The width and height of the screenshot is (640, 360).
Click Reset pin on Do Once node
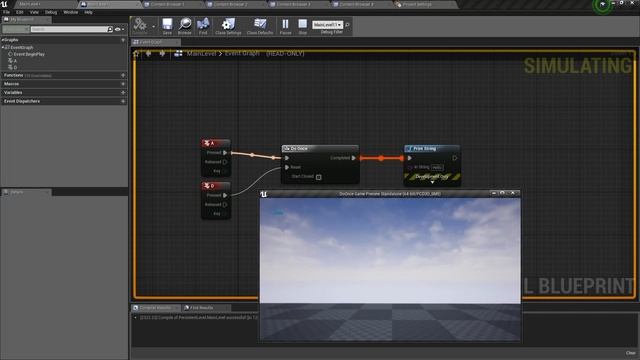coord(287,167)
